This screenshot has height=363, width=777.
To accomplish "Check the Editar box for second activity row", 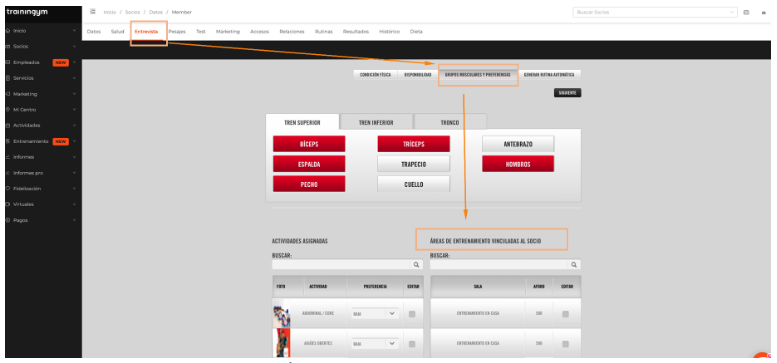I will coord(412,344).
